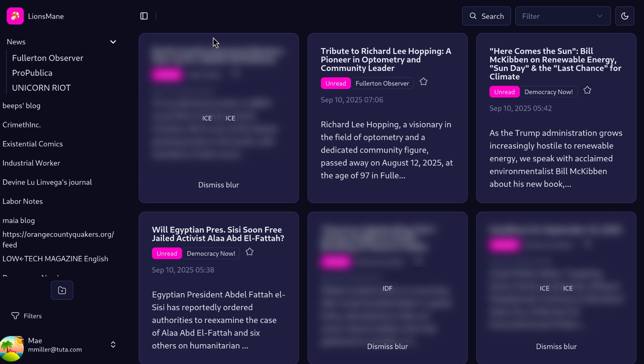This screenshot has height=364, width=644.
Task: Click Mae's profile avatar
Action: coord(12,348)
